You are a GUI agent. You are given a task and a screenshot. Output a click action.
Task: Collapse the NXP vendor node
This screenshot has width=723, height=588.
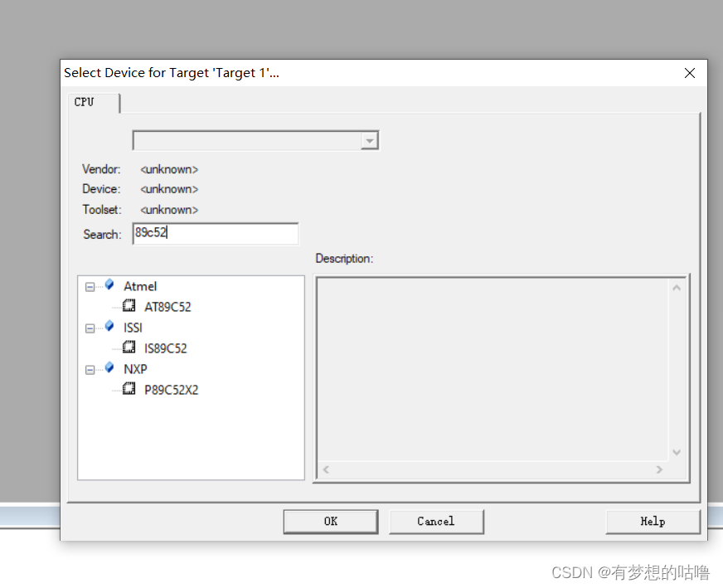pyautogui.click(x=90, y=370)
